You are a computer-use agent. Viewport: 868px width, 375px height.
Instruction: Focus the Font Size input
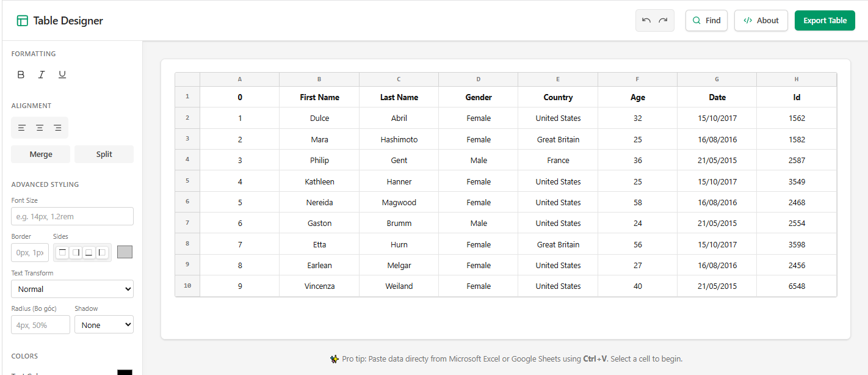tap(72, 216)
